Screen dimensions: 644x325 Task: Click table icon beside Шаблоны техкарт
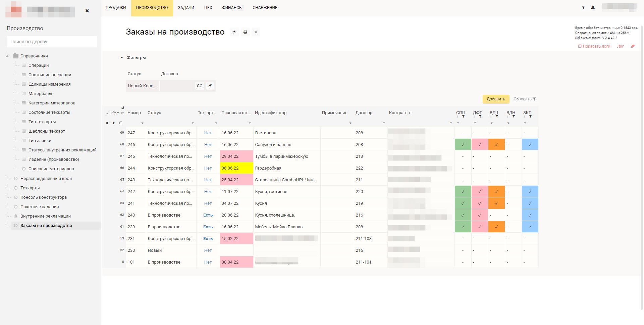tap(24, 131)
